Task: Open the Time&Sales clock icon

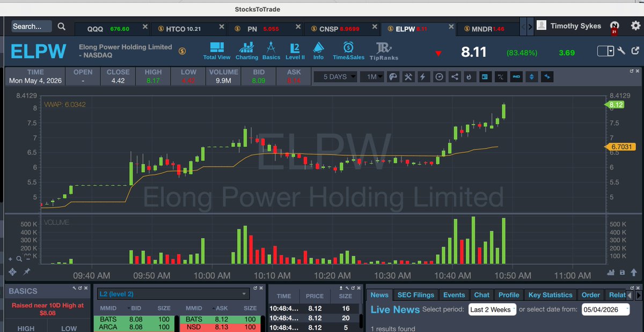Action: tap(348, 51)
